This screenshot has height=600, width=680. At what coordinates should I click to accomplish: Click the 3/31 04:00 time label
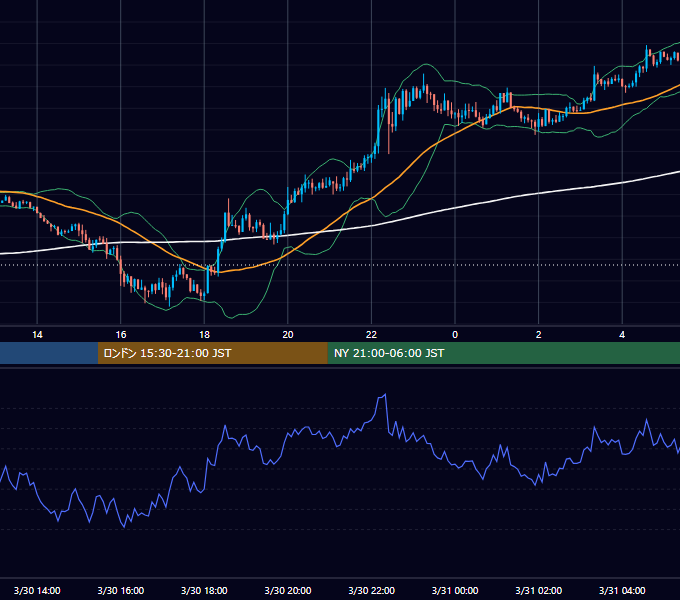pos(622,590)
